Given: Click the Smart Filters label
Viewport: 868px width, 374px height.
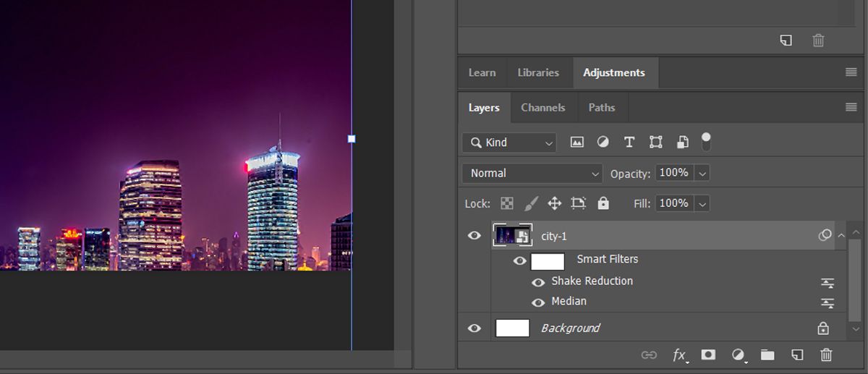Looking at the screenshot, I should 608,259.
